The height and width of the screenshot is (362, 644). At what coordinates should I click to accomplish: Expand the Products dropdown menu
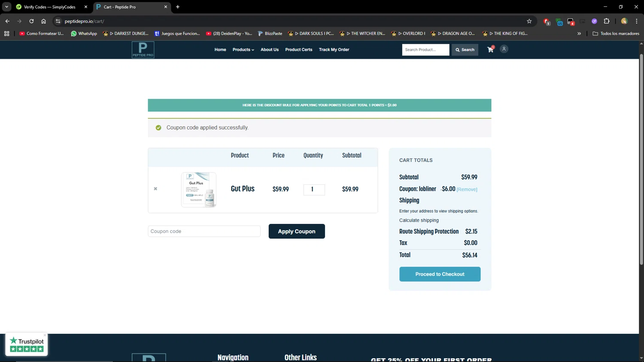point(243,50)
